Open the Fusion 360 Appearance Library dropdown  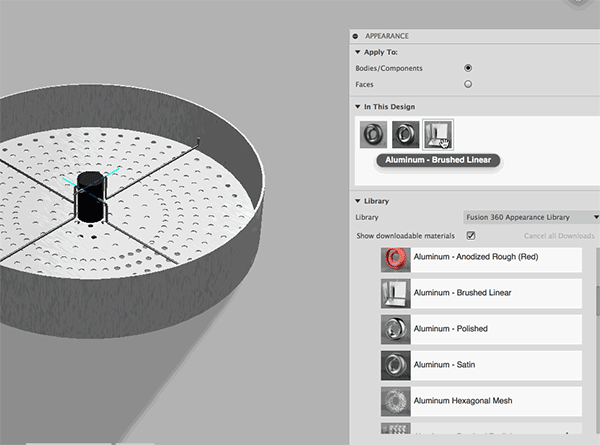pos(530,217)
